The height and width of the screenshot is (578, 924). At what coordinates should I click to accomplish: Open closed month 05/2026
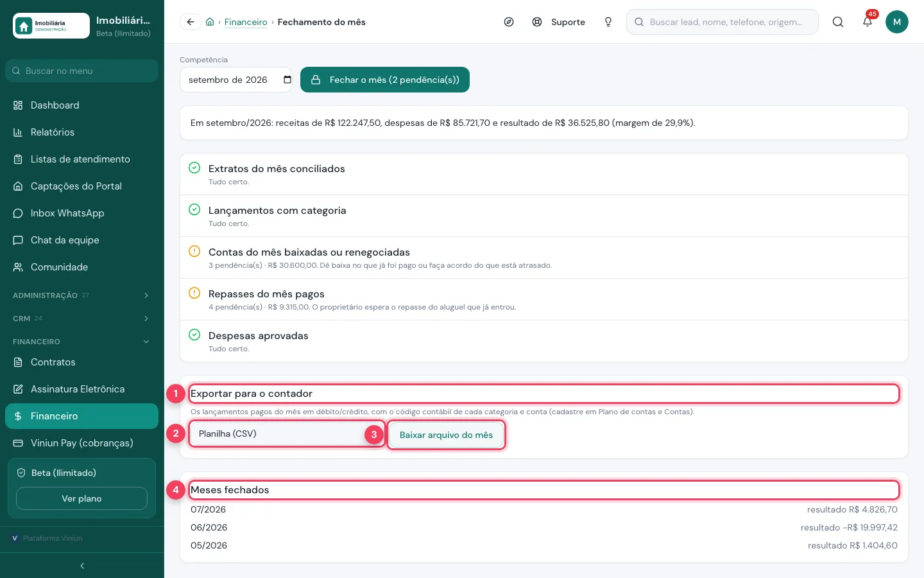544,545
